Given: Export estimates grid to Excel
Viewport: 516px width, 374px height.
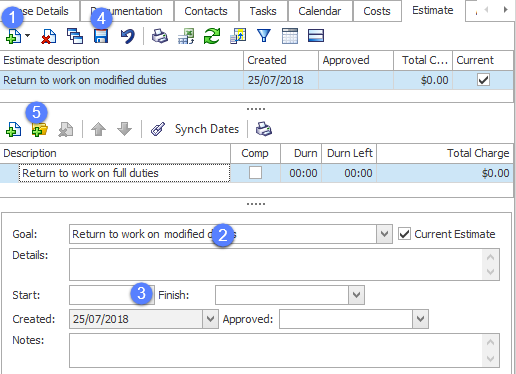Looking at the screenshot, I should coord(186,36).
